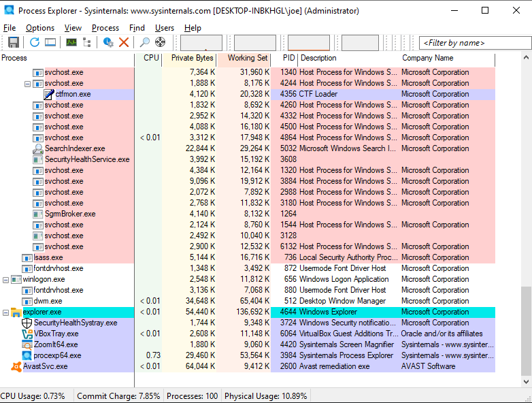Viewport: 532px width, 403px height.
Task: Click Oracle and/or its affiliates company cell
Action: point(442,334)
